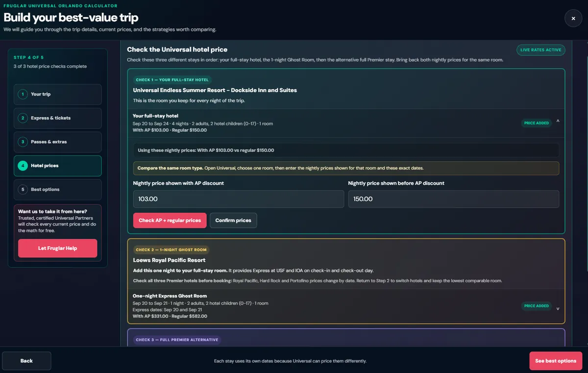Click the highlighted step 4 circle
588x373 pixels.
[23, 166]
